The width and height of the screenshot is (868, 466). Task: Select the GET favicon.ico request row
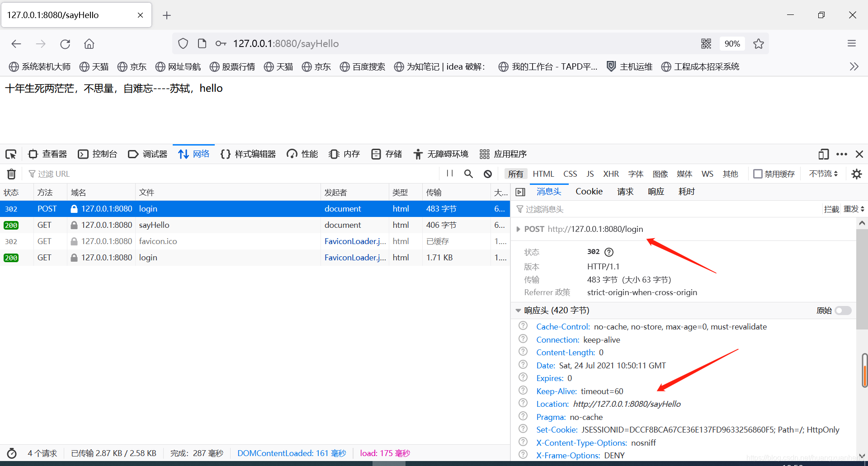255,241
